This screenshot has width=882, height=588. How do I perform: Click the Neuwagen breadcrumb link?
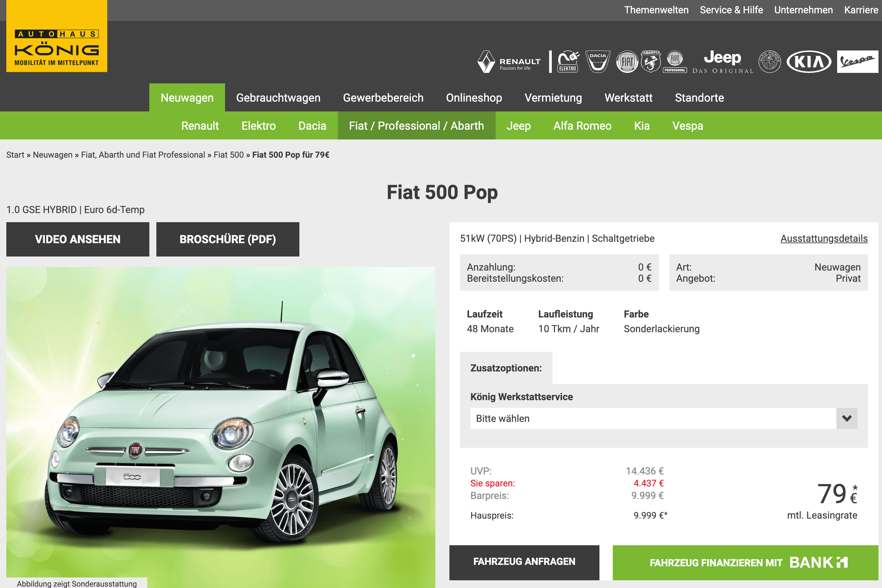(x=53, y=155)
